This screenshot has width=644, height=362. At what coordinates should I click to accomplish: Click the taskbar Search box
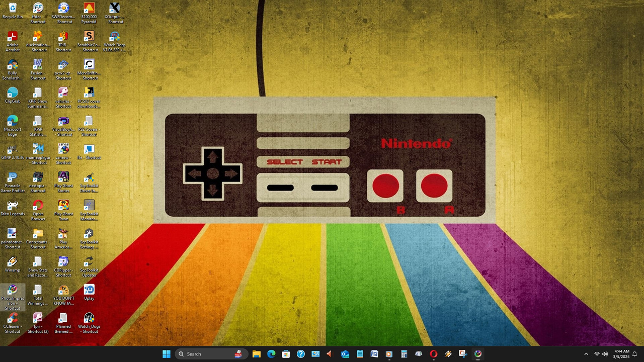pyautogui.click(x=211, y=354)
